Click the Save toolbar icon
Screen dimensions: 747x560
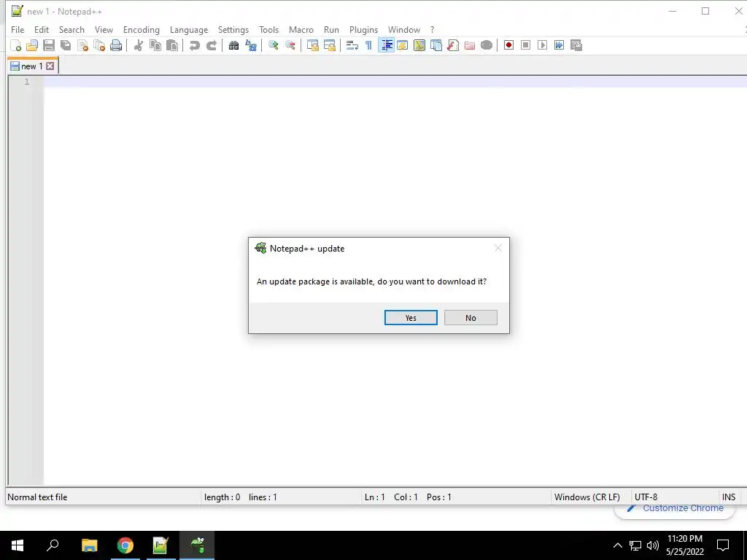point(49,46)
